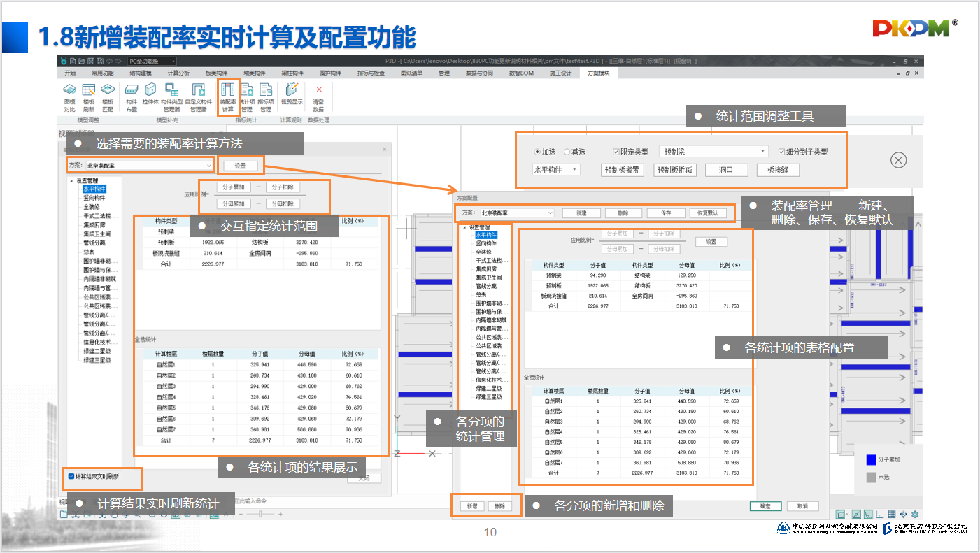980x553 pixels.
Task: Open 构件类型管理器 from the ribbon
Action: point(171,97)
